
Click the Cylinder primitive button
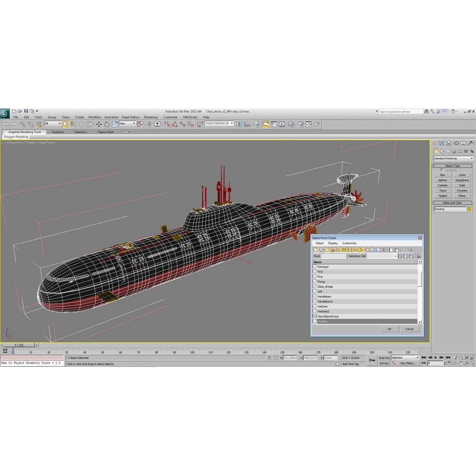(x=443, y=186)
